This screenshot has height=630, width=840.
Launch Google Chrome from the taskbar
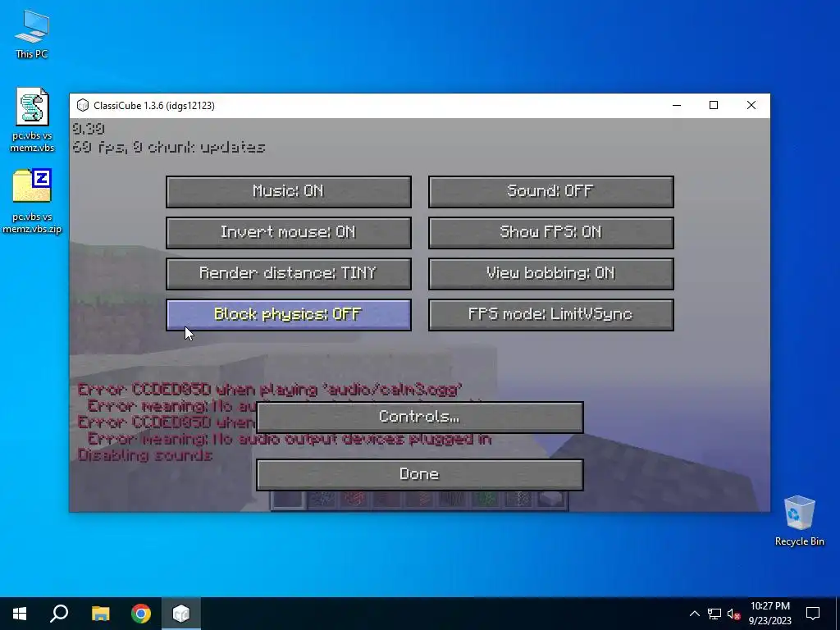(x=141, y=614)
